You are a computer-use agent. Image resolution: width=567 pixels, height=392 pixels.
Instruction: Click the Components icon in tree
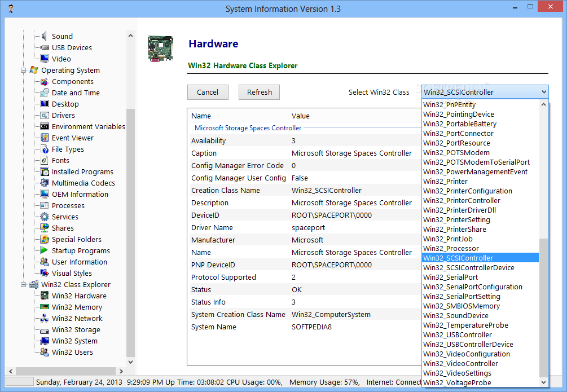coord(45,81)
